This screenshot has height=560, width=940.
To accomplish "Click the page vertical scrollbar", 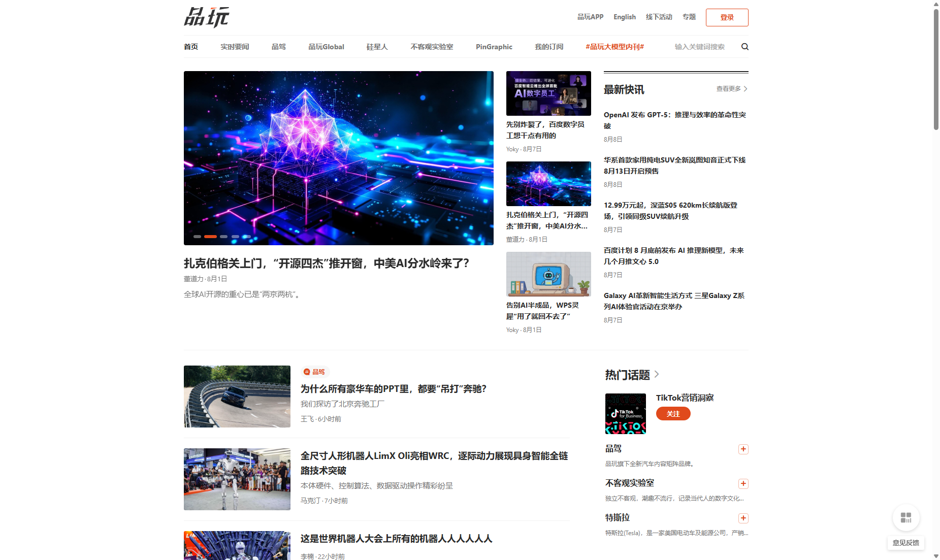I will [x=936, y=70].
